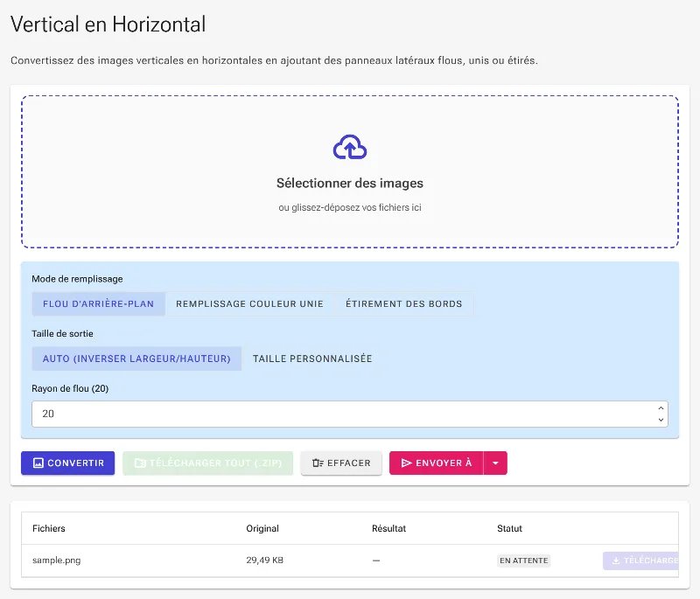Click the Fichiers column header

point(49,528)
